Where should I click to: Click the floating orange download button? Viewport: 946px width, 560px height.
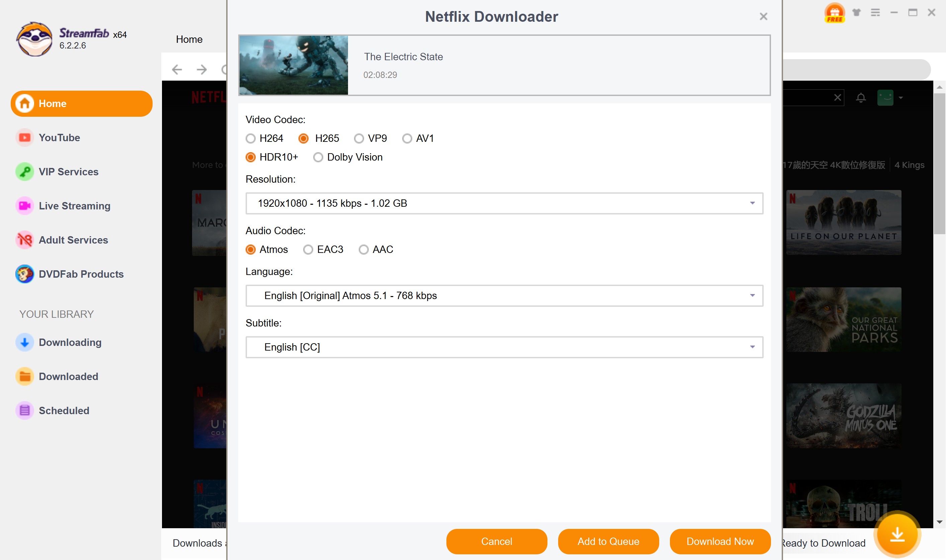(897, 534)
